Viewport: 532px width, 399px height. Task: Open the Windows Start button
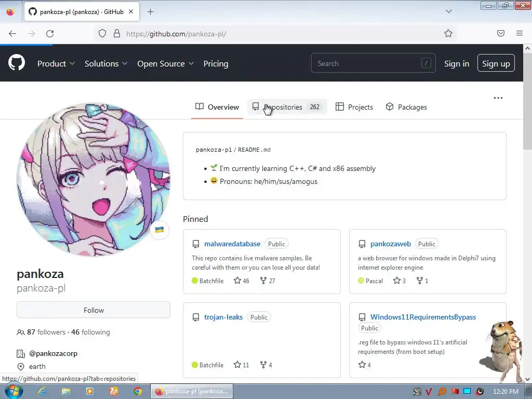(x=14, y=391)
